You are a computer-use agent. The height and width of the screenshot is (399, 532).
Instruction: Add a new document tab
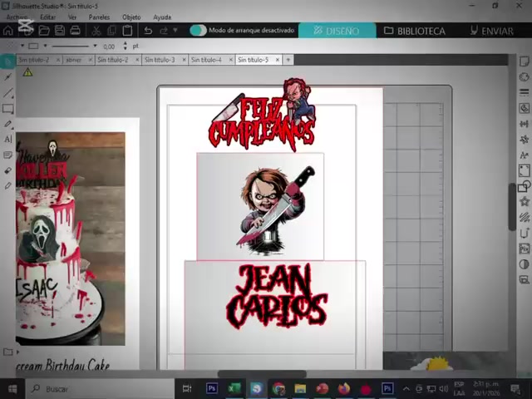(x=288, y=60)
